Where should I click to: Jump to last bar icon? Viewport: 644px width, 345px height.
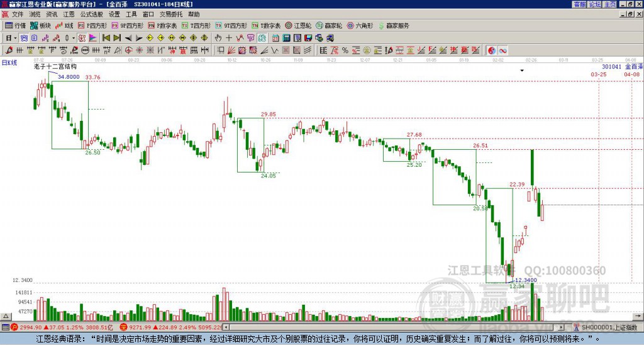[116, 38]
